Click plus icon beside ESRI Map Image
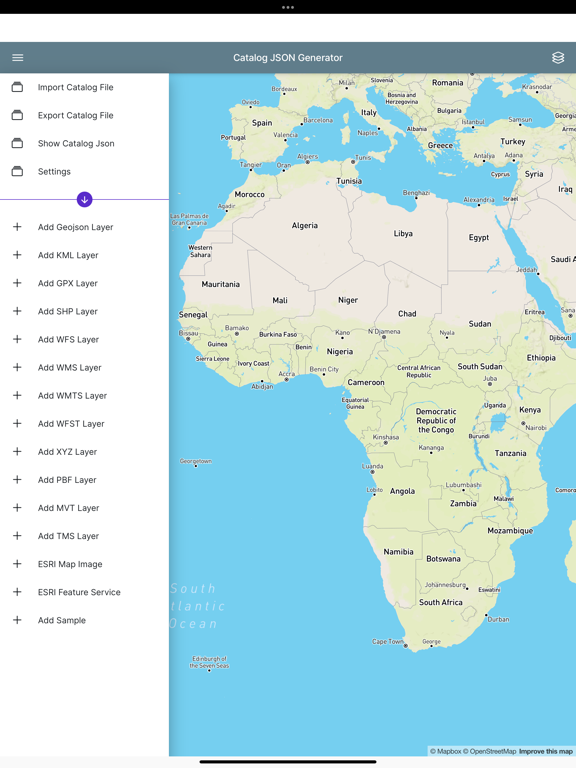 17,564
